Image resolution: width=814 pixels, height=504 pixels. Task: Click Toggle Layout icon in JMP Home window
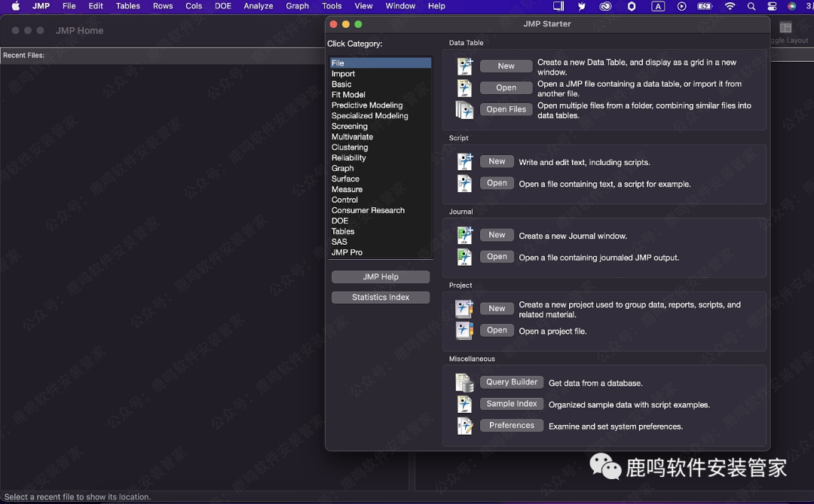[785, 28]
